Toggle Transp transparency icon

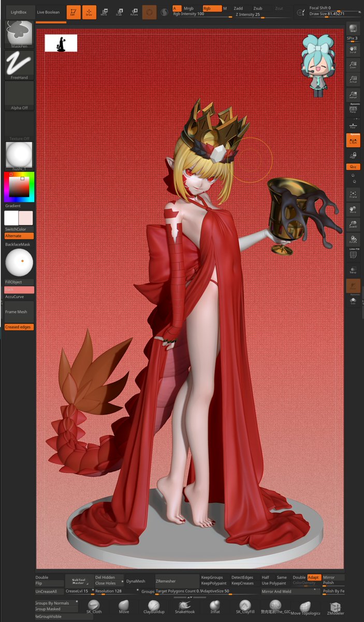pyautogui.click(x=353, y=270)
